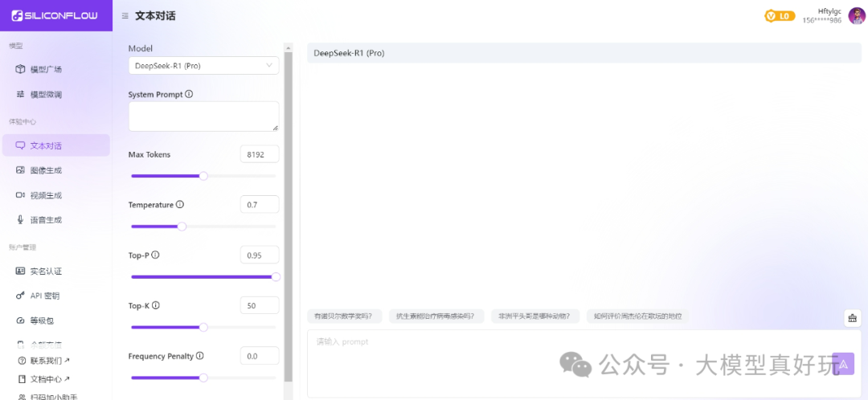Show Top-K info icon
Viewport: 868px width, 400px height.
tap(156, 305)
